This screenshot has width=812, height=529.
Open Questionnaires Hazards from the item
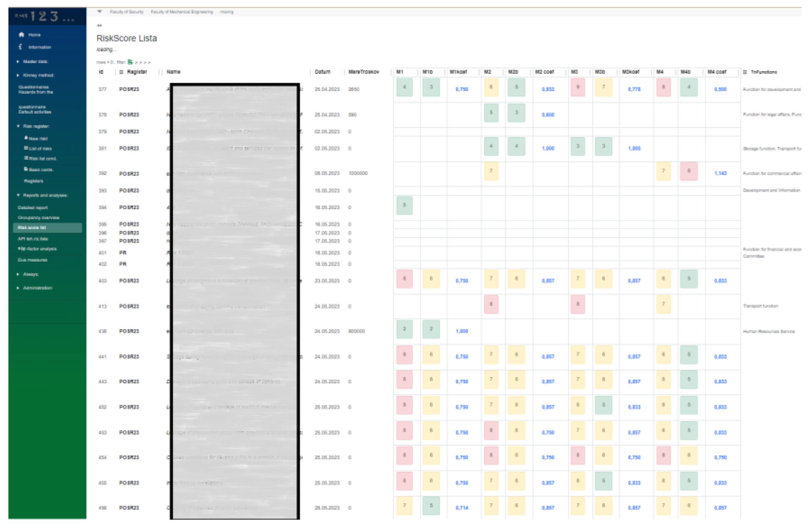[x=36, y=90]
